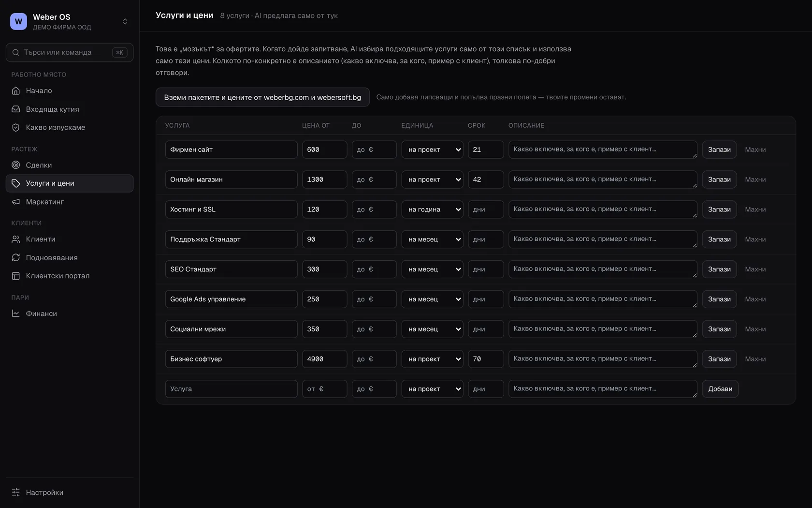Screen dimensions: 812x508
Task: Click the search magnifier icon
Action: 16,52
